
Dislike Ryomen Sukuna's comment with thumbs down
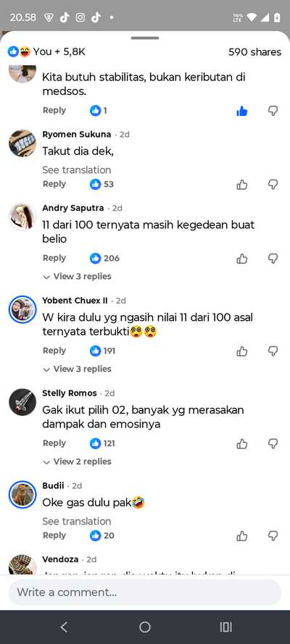point(273,185)
